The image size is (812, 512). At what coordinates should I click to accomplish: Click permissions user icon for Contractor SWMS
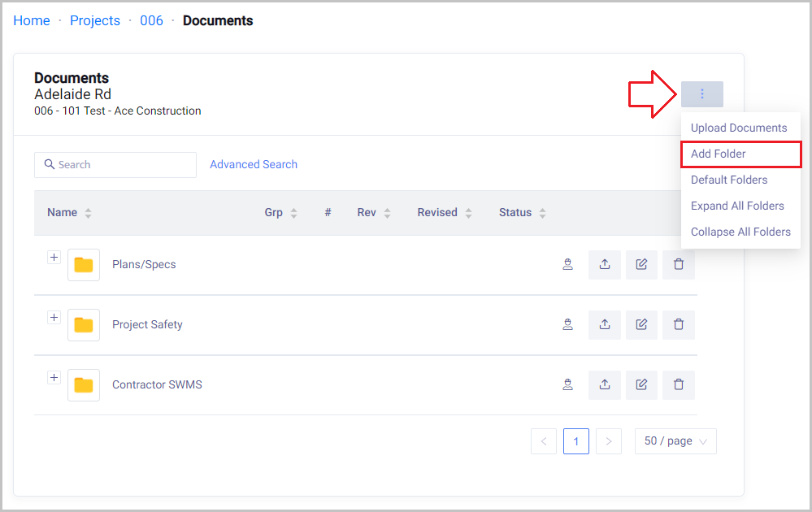pos(568,385)
